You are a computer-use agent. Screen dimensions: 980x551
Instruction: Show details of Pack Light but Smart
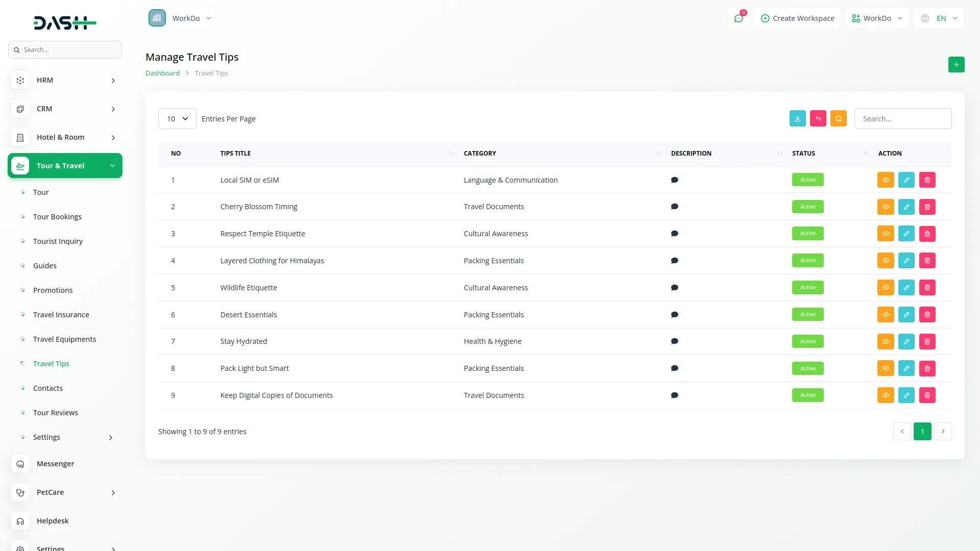(x=886, y=368)
